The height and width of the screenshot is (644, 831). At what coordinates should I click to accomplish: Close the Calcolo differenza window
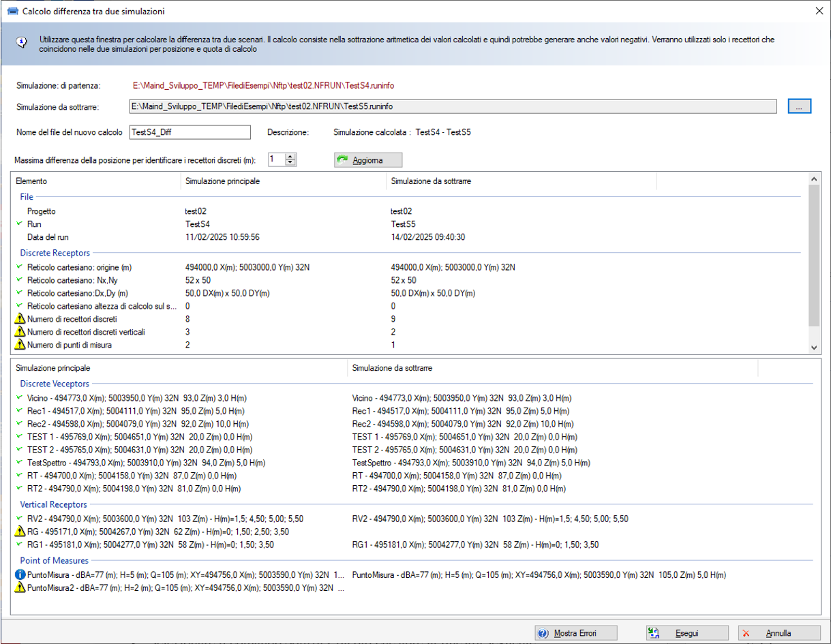819,11
